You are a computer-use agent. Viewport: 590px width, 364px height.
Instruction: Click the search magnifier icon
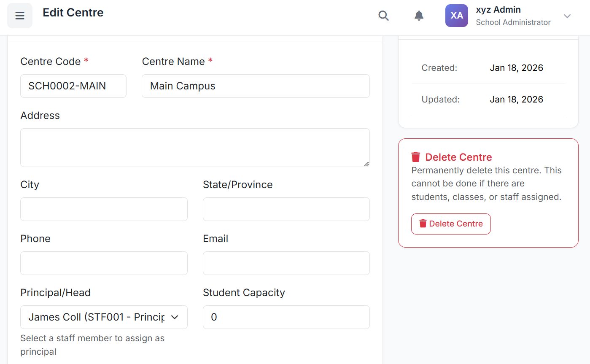(x=383, y=16)
